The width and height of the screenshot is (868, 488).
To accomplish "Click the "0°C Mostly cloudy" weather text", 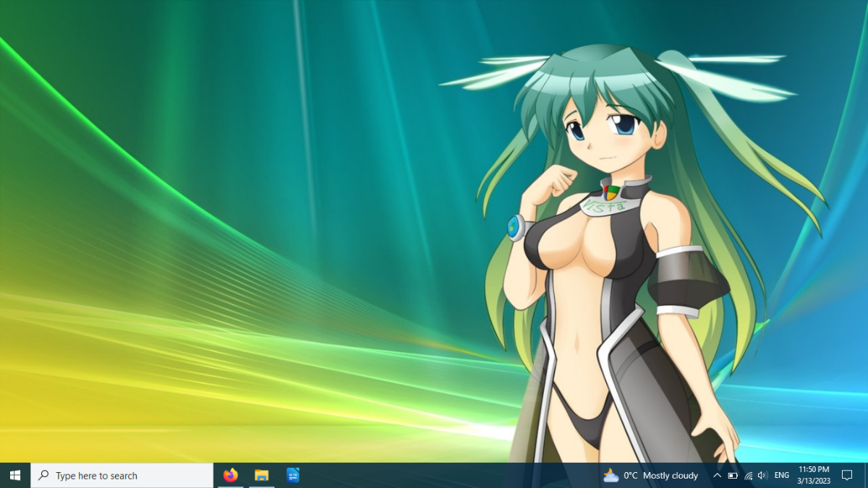I will coord(661,476).
